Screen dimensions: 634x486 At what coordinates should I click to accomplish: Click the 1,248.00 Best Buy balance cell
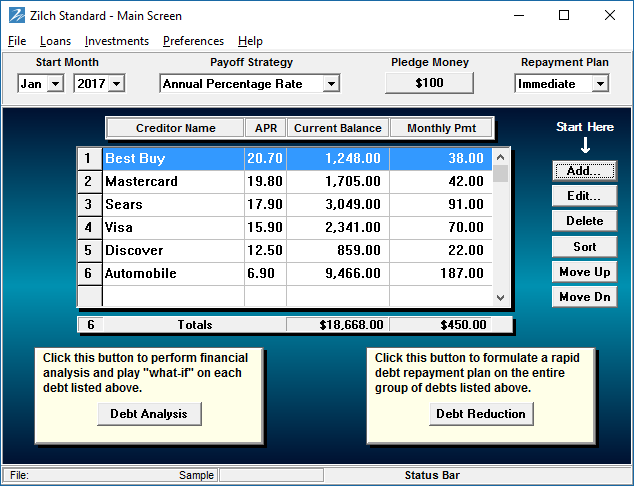coord(338,158)
